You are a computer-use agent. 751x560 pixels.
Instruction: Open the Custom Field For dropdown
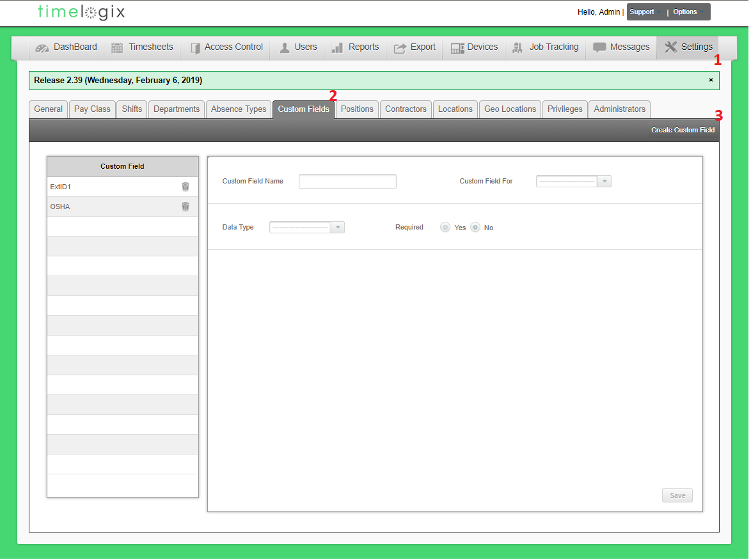(574, 182)
